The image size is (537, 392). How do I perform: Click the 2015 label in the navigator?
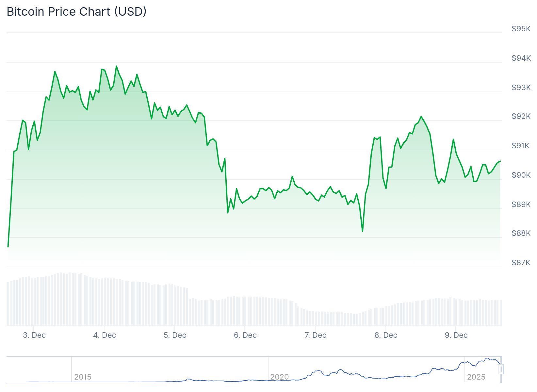click(83, 377)
